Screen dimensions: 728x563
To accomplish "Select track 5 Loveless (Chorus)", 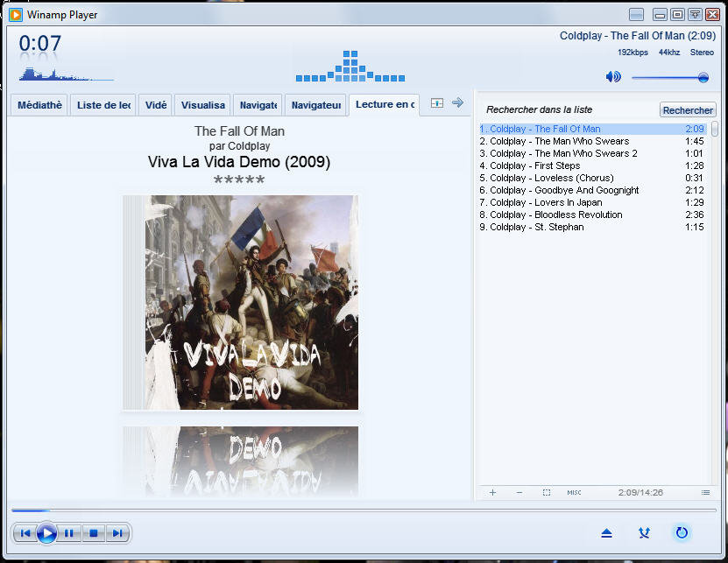I will tap(592, 179).
